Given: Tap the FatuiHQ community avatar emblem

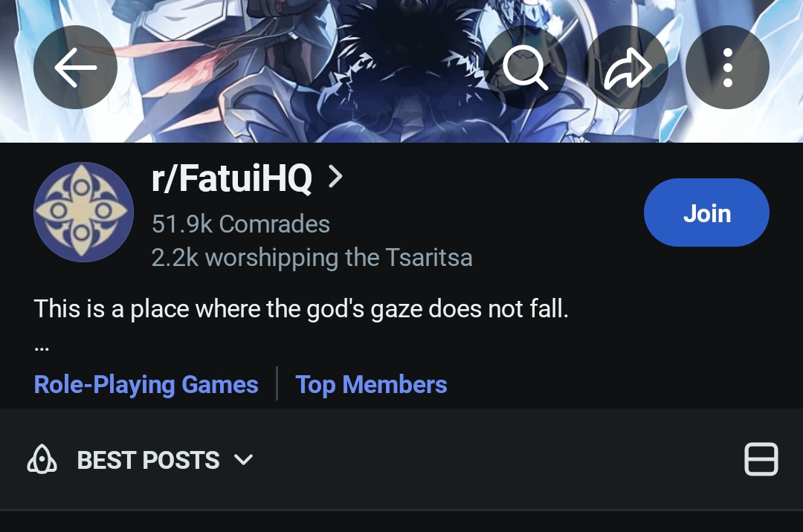Looking at the screenshot, I should (x=83, y=212).
